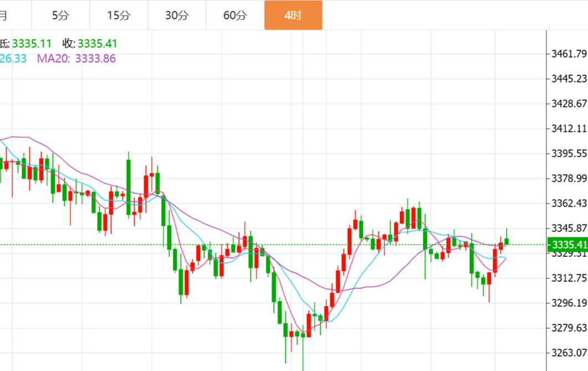Click the 3428.67 price axis label
Screen dimensions: 588x371
569,104
